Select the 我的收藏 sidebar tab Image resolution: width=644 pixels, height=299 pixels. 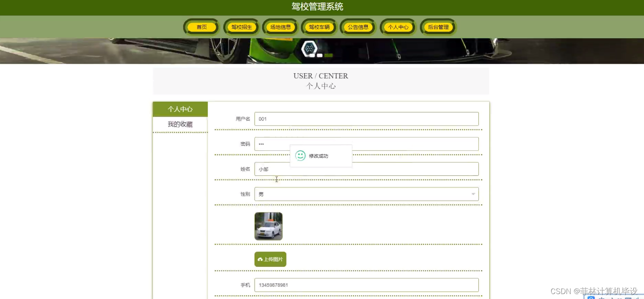pos(180,124)
